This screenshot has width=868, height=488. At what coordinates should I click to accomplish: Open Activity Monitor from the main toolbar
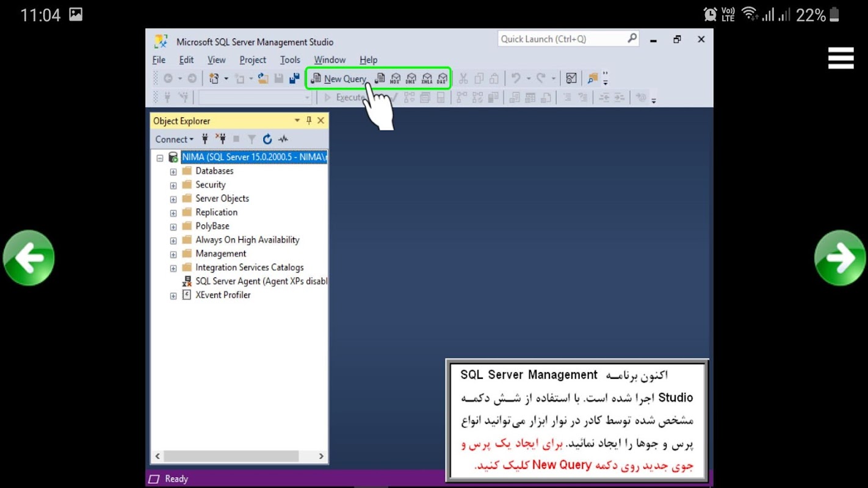(x=571, y=79)
